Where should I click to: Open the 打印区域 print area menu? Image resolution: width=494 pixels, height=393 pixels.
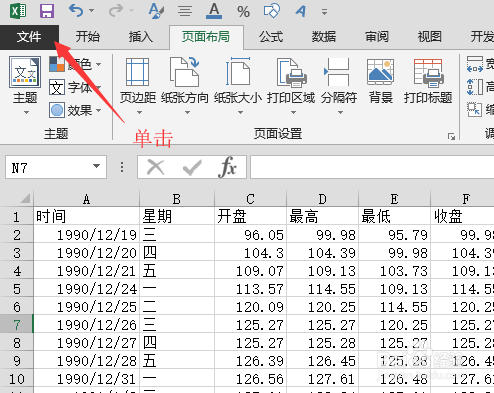(x=291, y=86)
